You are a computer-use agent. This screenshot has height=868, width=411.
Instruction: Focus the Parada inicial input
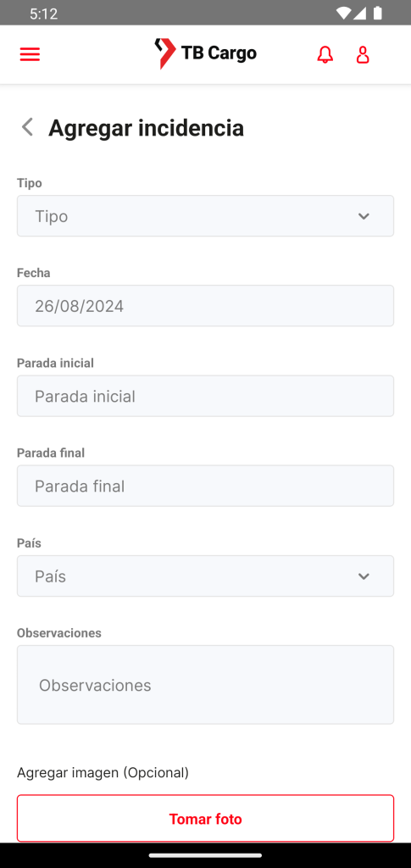[205, 396]
